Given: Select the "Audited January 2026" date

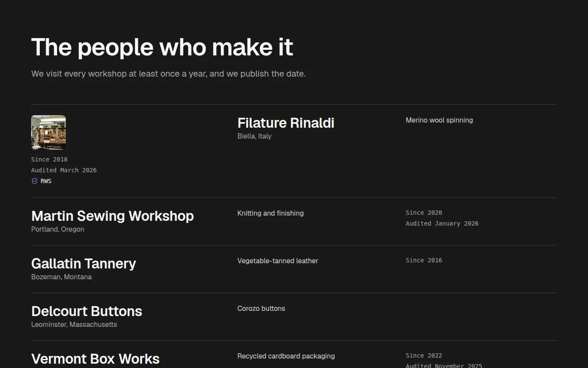Looking at the screenshot, I should point(442,223).
